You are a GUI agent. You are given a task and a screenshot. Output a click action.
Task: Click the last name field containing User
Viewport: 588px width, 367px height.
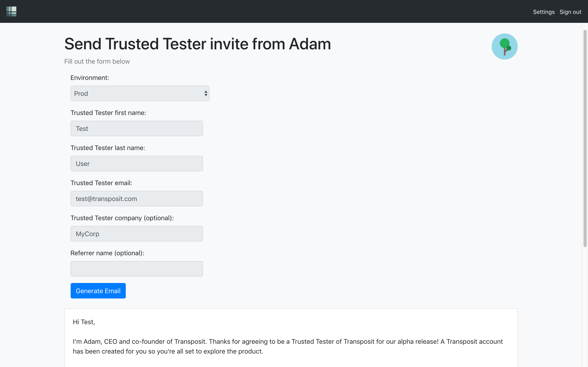click(x=137, y=164)
